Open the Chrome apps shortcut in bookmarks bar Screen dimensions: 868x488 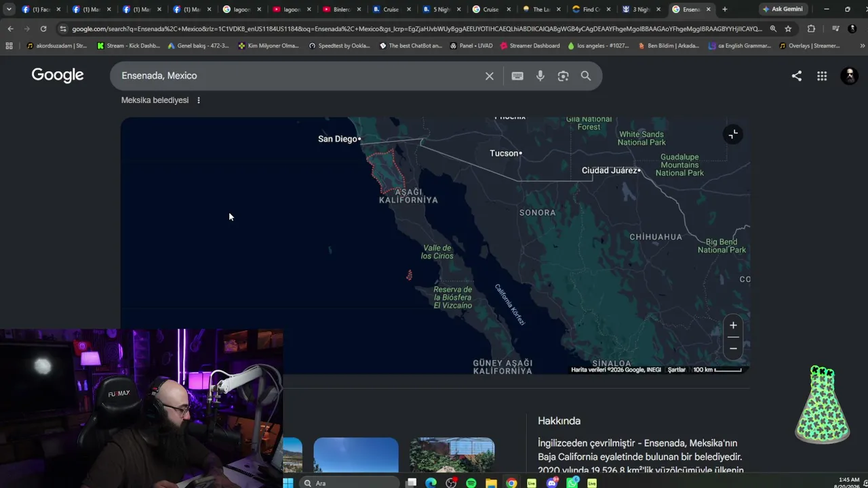[x=9, y=46]
